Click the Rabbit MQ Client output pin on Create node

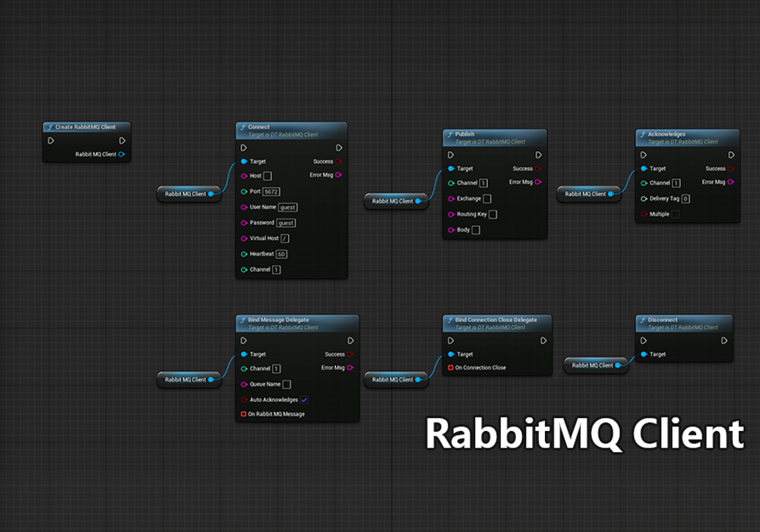click(x=123, y=154)
